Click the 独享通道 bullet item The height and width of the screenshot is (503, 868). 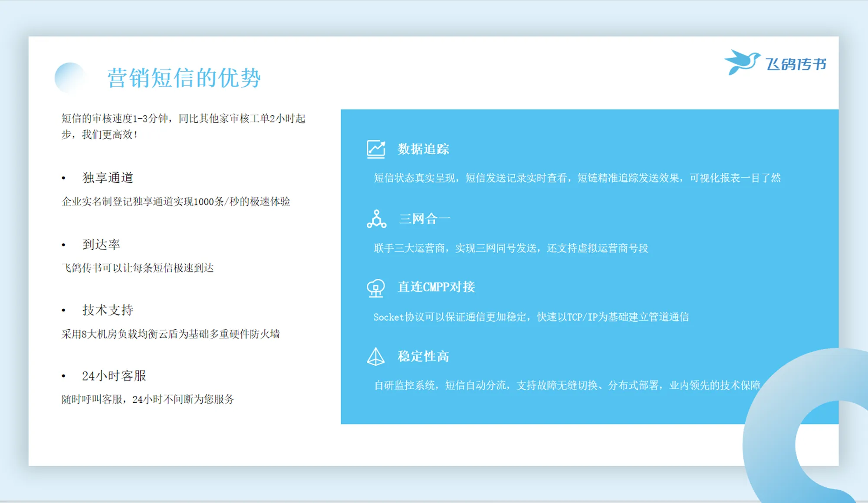coord(108,178)
